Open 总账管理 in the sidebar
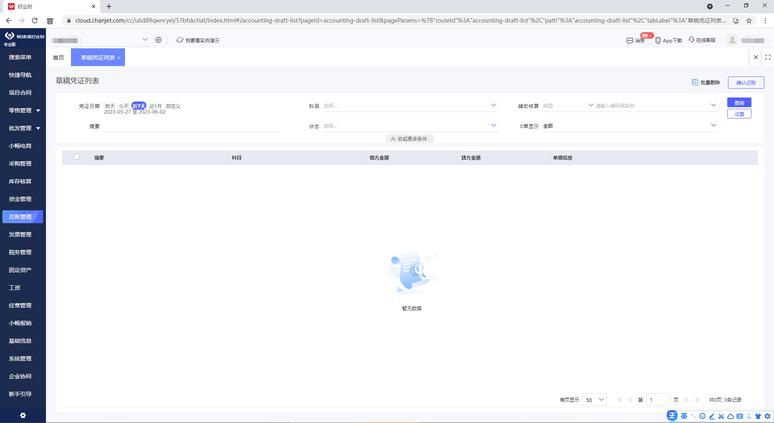The height and width of the screenshot is (423, 774). [23, 217]
